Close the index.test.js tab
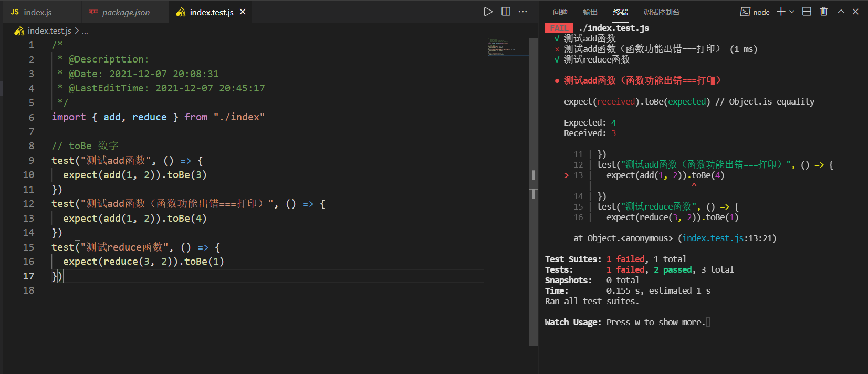This screenshot has height=374, width=868. [x=243, y=12]
